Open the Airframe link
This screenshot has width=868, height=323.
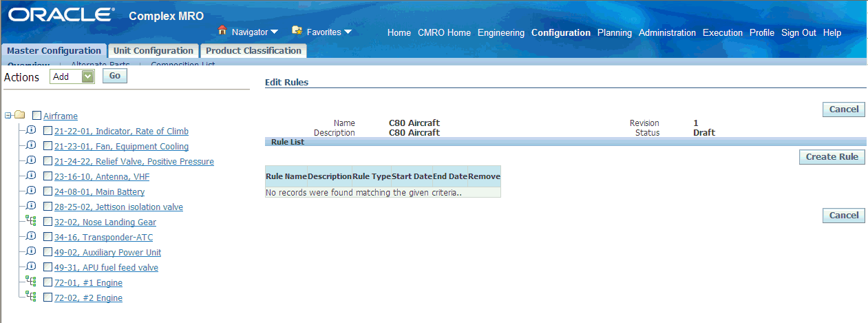tap(61, 116)
